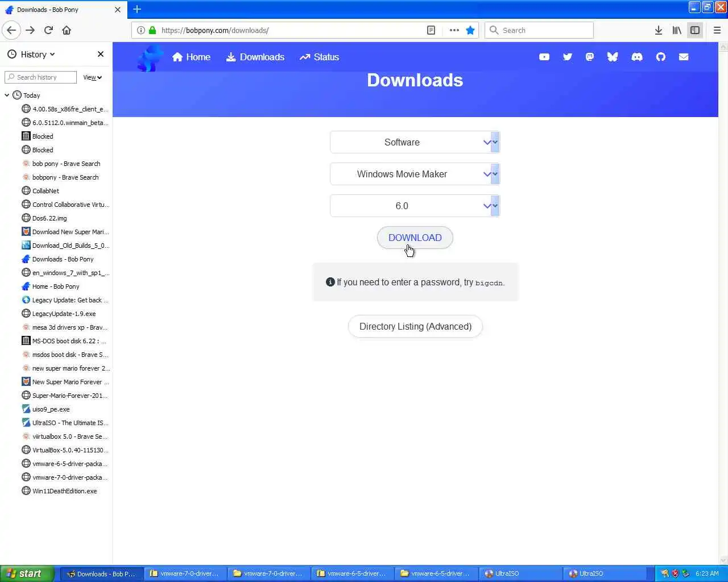The width and height of the screenshot is (728, 582).
Task: Open Bob Pony's GitHub icon
Action: click(x=660, y=57)
